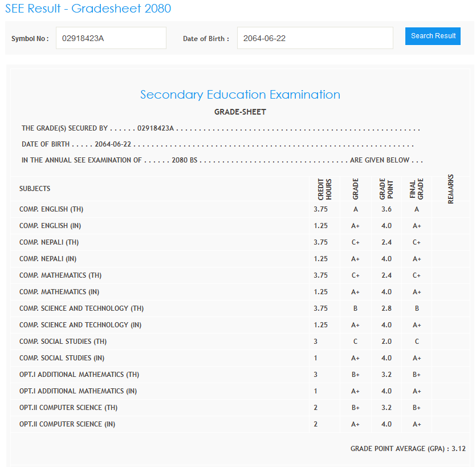Click the Grade Point Average 3.12 text
Viewport: 476px width, 467px height.
(408, 449)
